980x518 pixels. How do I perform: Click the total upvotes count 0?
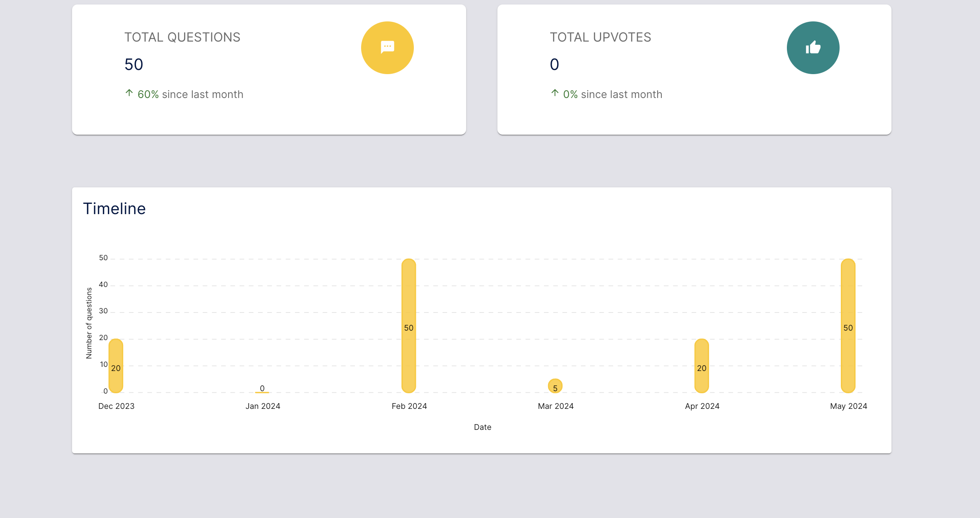[x=554, y=65]
